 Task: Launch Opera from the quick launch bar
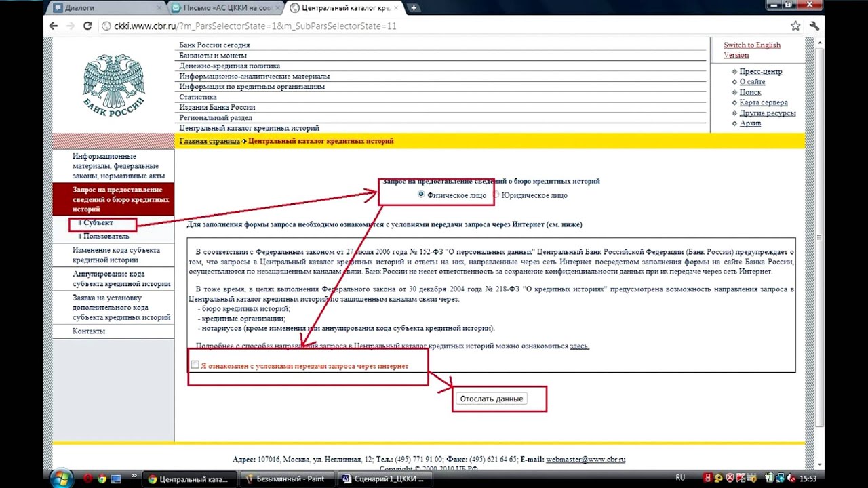pos(88,479)
